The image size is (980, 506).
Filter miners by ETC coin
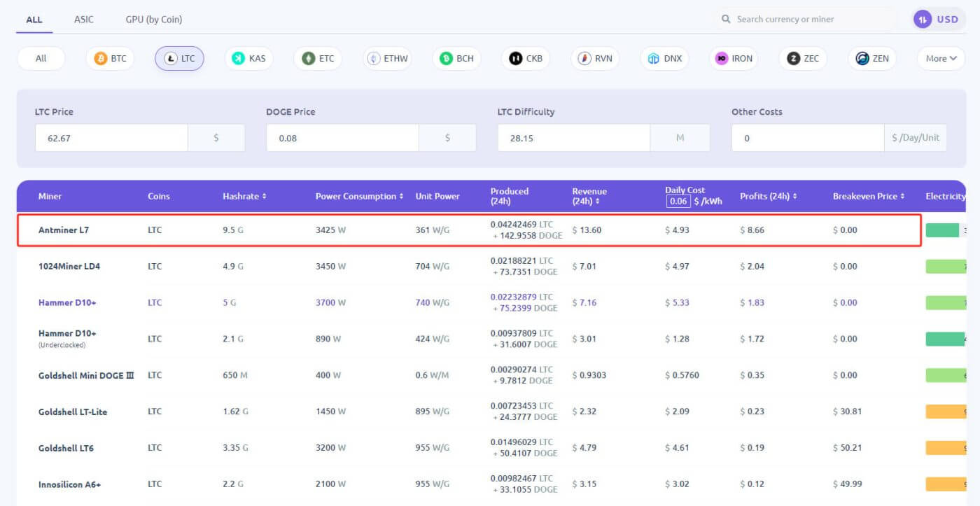(318, 59)
